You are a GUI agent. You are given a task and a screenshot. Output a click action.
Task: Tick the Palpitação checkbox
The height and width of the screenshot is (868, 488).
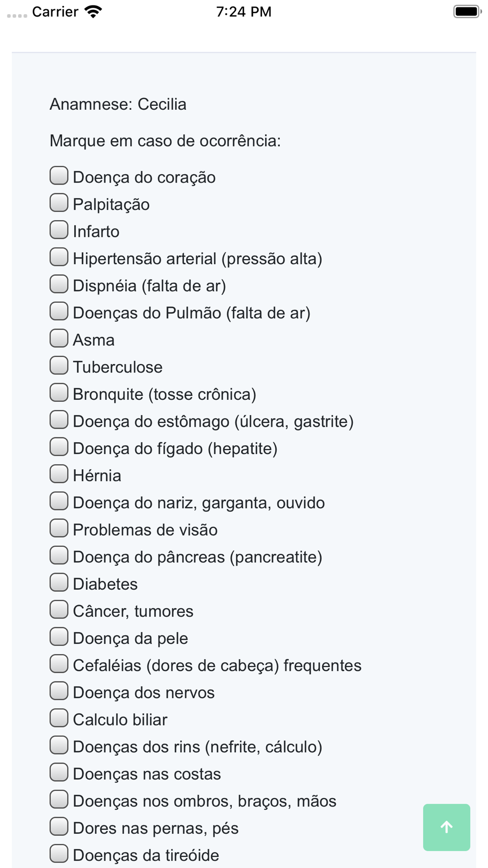tap(59, 203)
